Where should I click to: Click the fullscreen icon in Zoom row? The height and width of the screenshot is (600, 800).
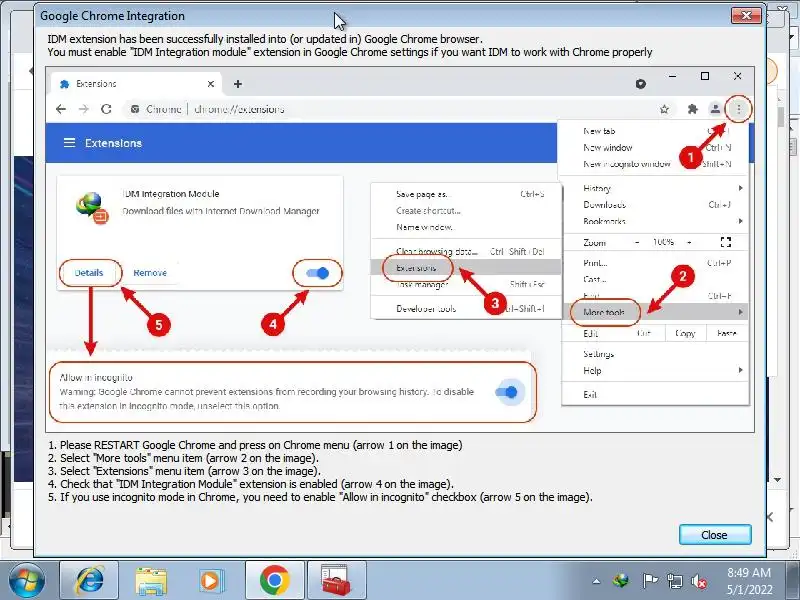point(726,242)
